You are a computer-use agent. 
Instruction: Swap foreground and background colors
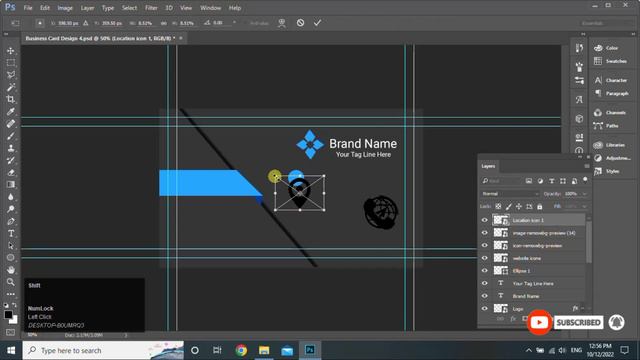pos(15,305)
